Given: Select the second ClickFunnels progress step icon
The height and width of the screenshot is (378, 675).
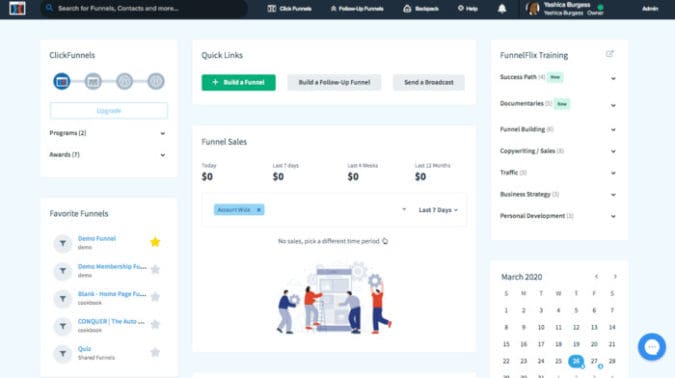Looking at the screenshot, I should pyautogui.click(x=93, y=81).
